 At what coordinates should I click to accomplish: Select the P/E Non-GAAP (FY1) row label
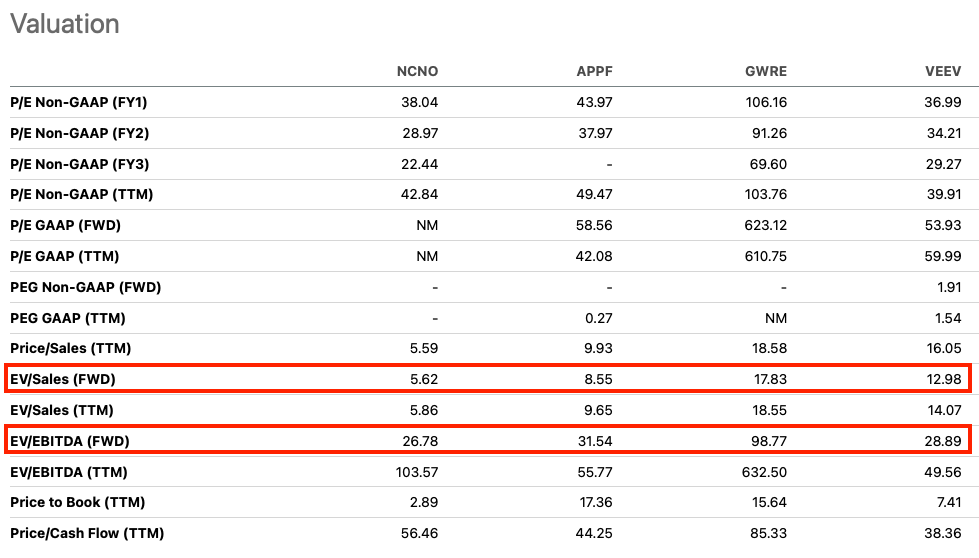click(x=79, y=102)
